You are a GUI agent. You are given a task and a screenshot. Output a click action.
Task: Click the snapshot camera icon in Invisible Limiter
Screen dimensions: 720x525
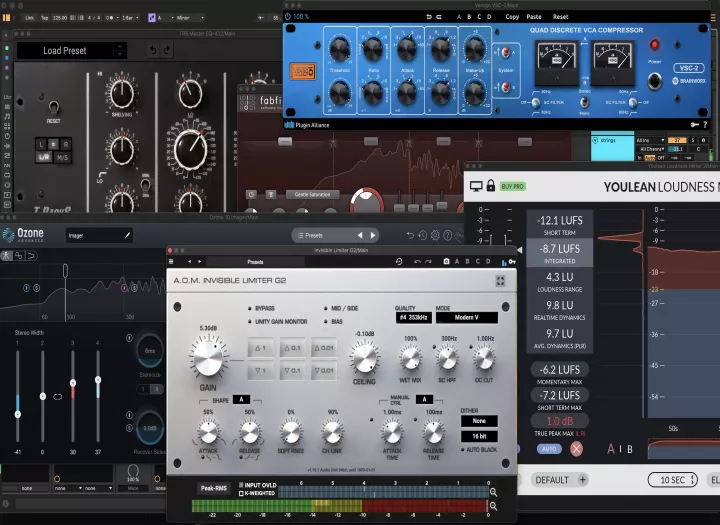(446, 261)
